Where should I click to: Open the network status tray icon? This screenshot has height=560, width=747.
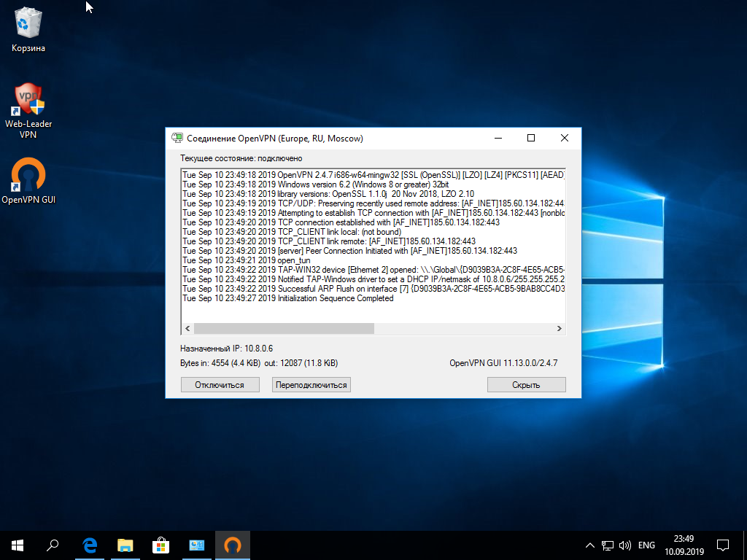pos(608,545)
